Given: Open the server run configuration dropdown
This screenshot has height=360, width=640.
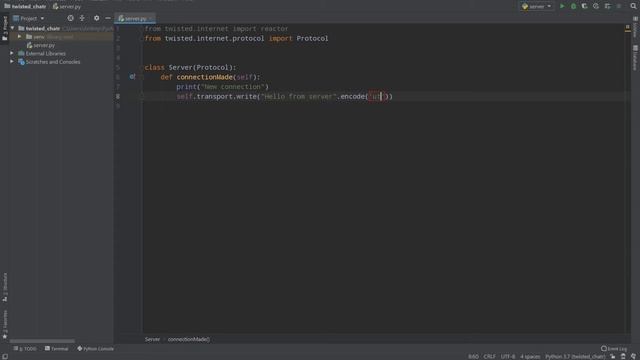Looking at the screenshot, I should [536, 6].
